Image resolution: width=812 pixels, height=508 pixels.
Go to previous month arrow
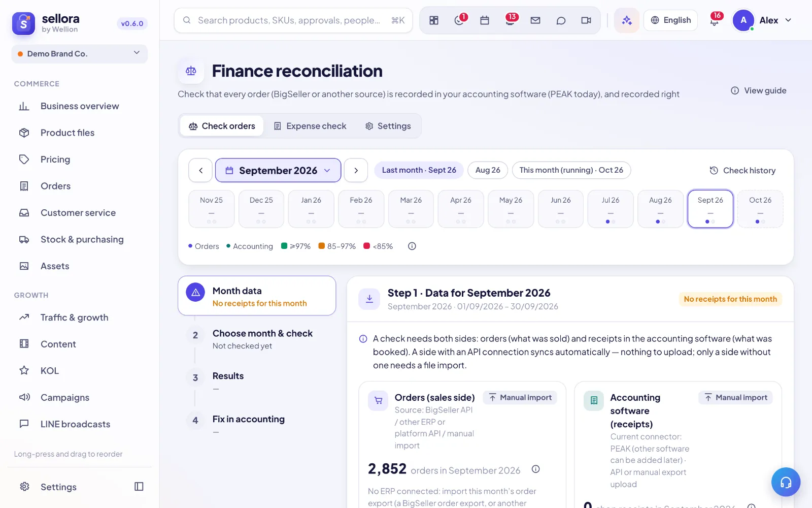200,170
